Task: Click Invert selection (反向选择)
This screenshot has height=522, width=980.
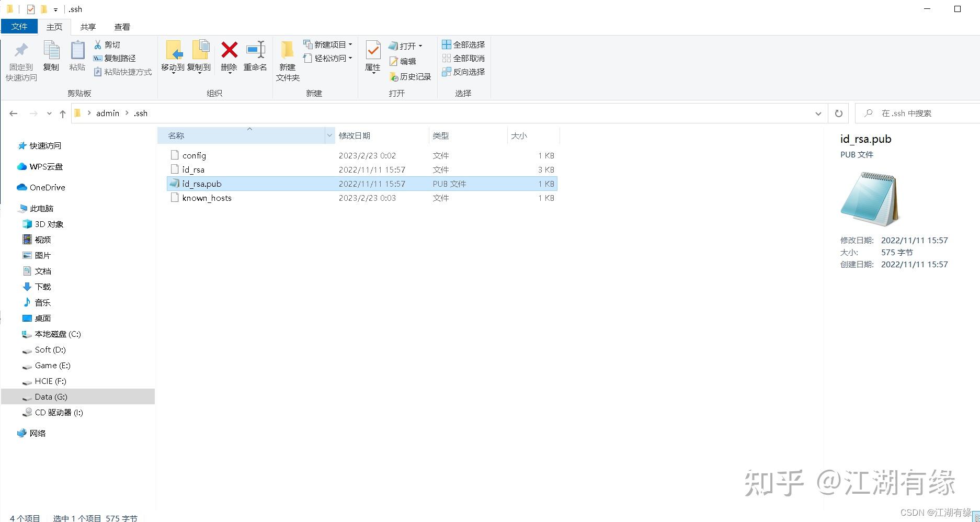Action: (463, 72)
